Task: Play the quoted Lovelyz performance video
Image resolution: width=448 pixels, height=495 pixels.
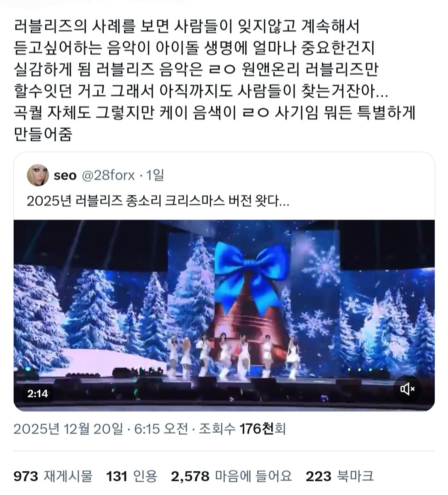Action: (x=224, y=315)
